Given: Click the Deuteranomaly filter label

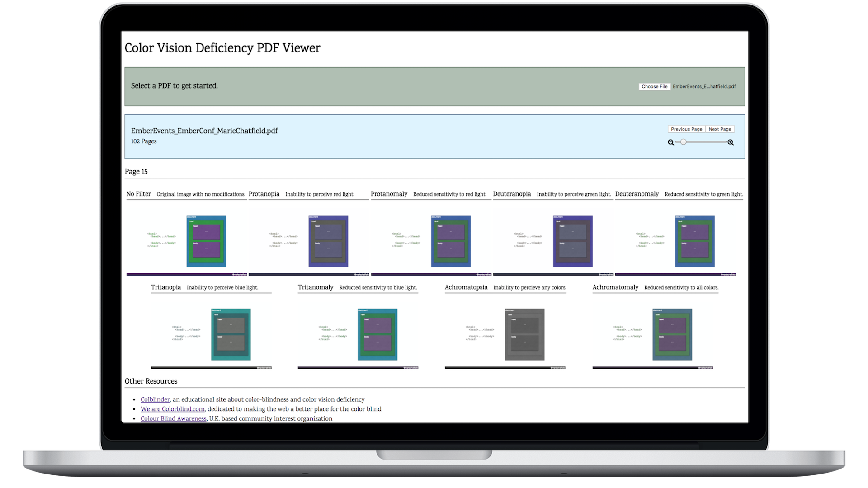Looking at the screenshot, I should point(637,194).
